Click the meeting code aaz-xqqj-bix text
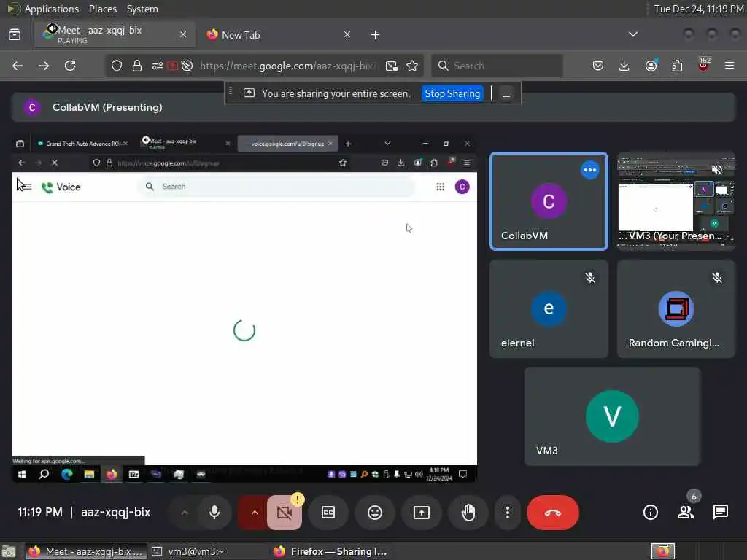This screenshot has height=560, width=747. click(116, 513)
